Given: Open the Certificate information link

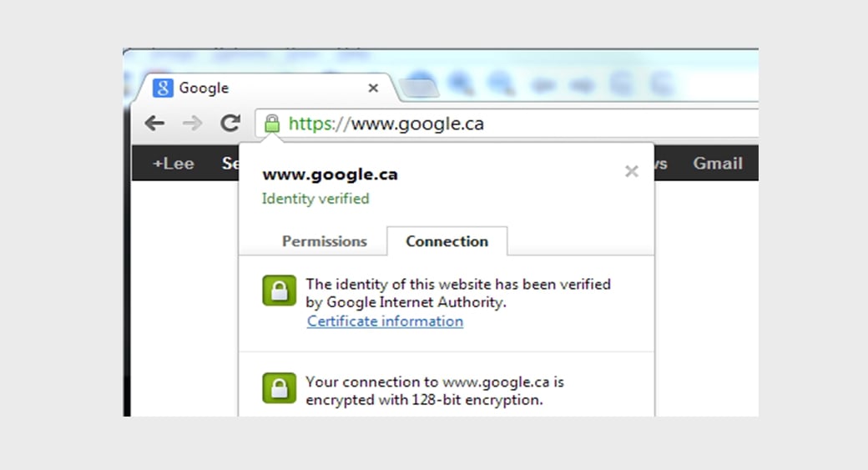Looking at the screenshot, I should pyautogui.click(x=385, y=321).
